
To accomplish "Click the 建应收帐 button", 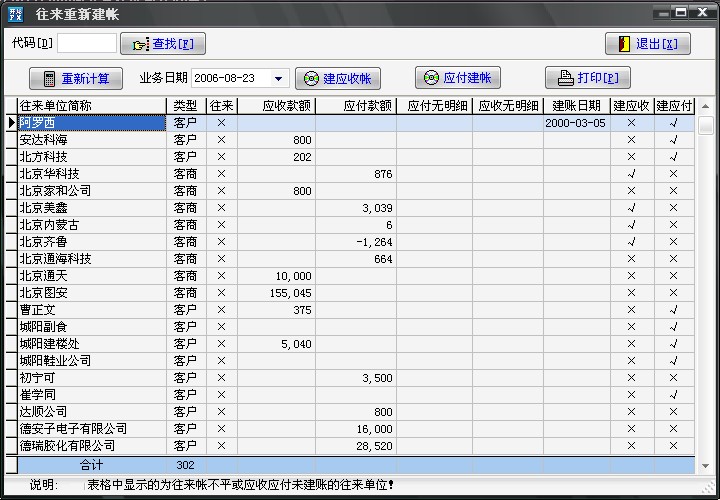I will coord(338,79).
